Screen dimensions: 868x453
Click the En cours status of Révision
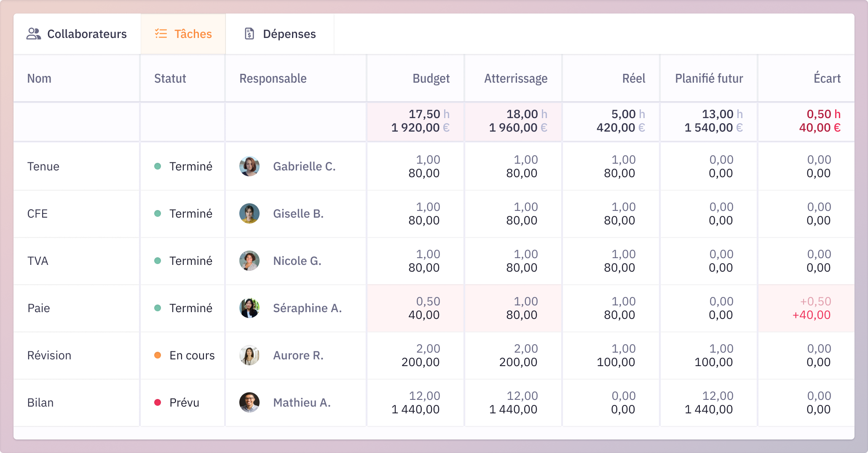point(192,355)
